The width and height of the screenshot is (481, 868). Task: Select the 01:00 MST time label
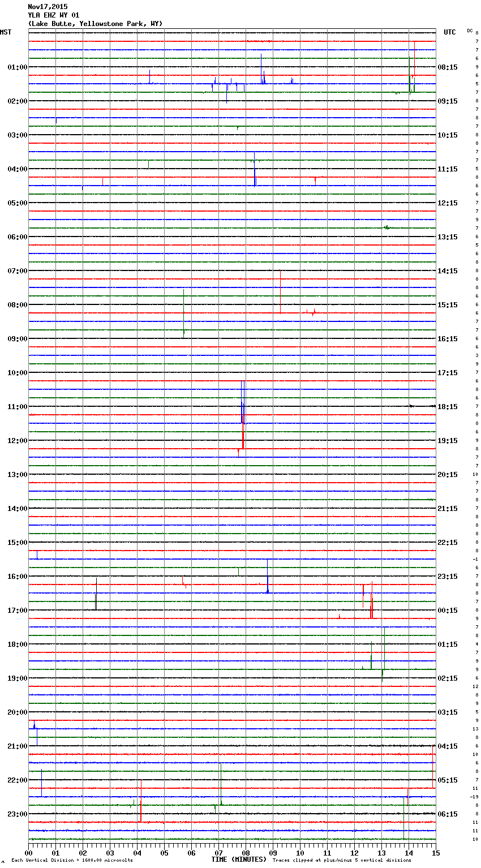pyautogui.click(x=18, y=67)
